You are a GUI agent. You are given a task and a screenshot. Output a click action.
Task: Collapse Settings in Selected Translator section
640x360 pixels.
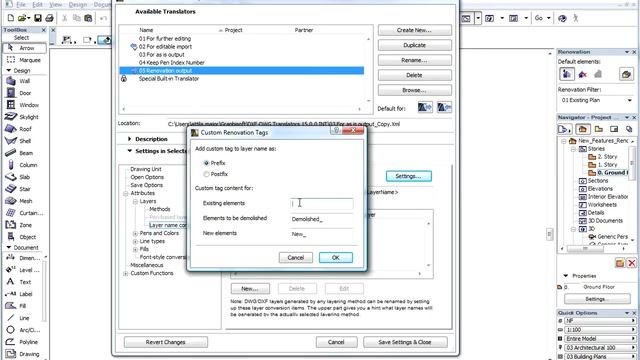[x=129, y=151]
